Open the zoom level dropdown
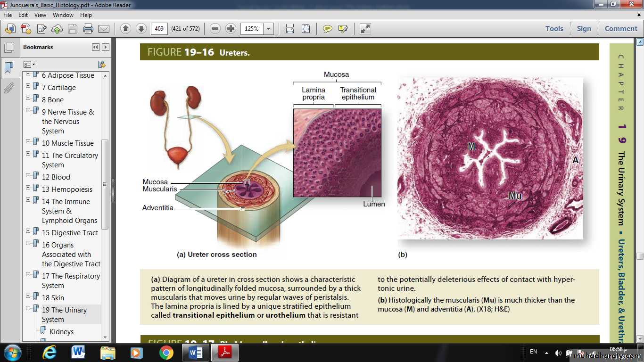The height and width of the screenshot is (362, 644). (268, 29)
